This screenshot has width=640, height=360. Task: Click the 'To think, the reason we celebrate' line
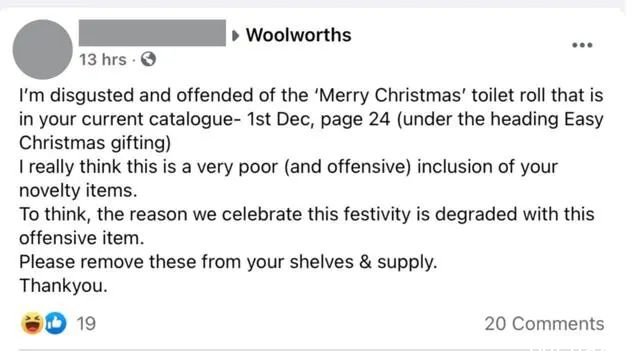[307, 214]
